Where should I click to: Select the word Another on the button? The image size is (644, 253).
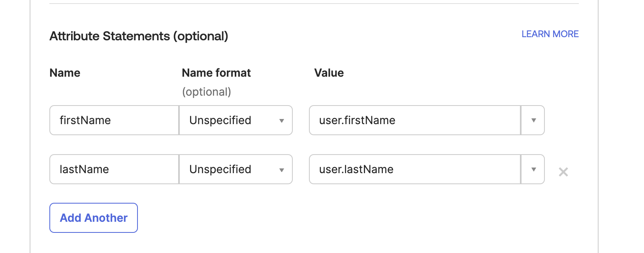pos(106,218)
